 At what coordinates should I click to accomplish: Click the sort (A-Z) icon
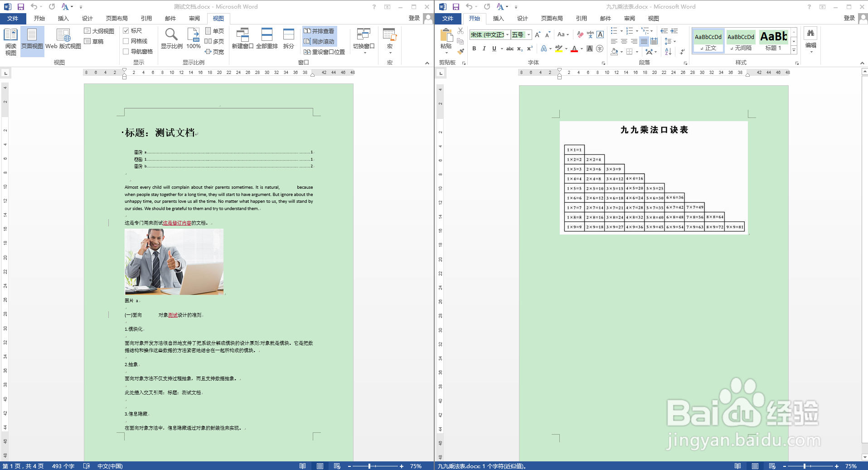click(668, 52)
